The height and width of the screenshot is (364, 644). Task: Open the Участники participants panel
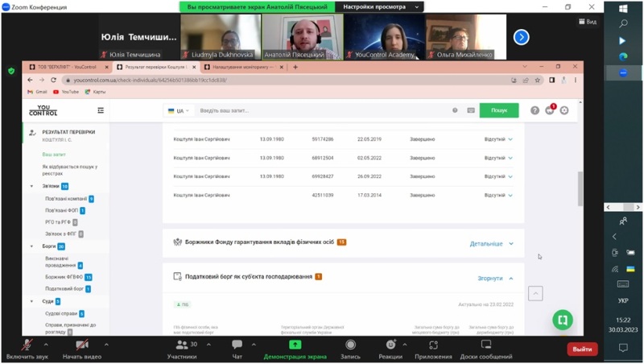[x=181, y=346]
